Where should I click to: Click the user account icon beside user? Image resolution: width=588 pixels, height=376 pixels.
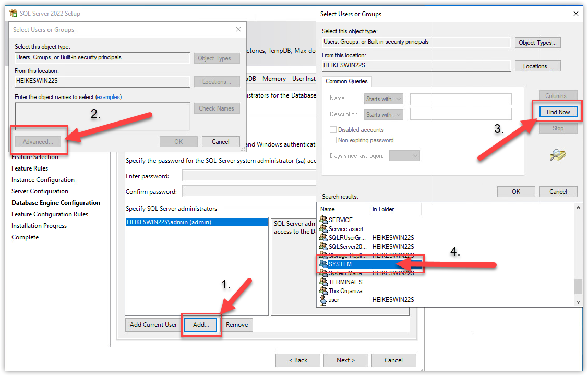323,299
